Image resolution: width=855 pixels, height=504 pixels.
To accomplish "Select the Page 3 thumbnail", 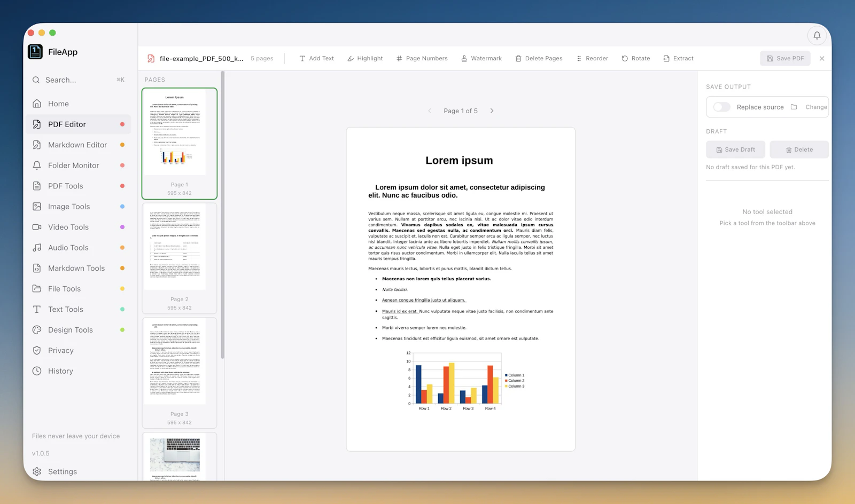I will click(x=180, y=373).
